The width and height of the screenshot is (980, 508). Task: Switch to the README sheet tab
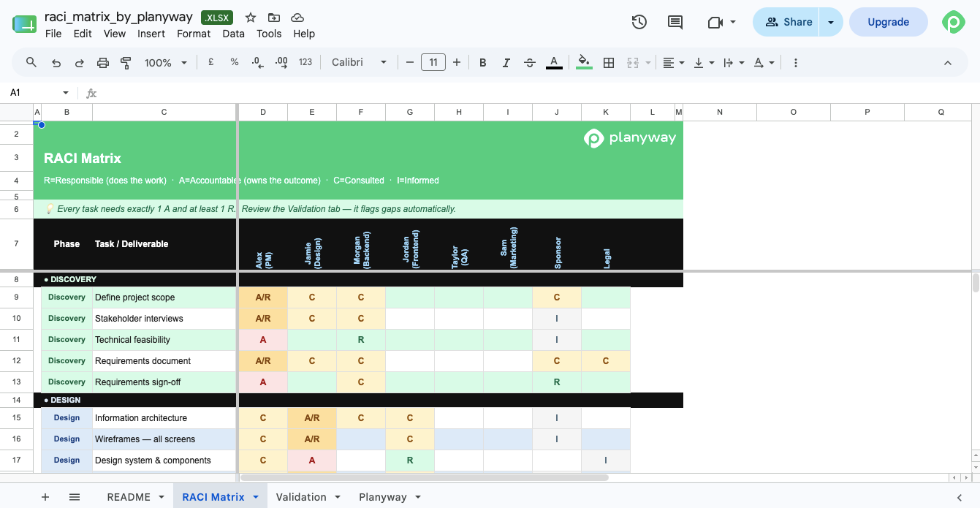tap(129, 497)
